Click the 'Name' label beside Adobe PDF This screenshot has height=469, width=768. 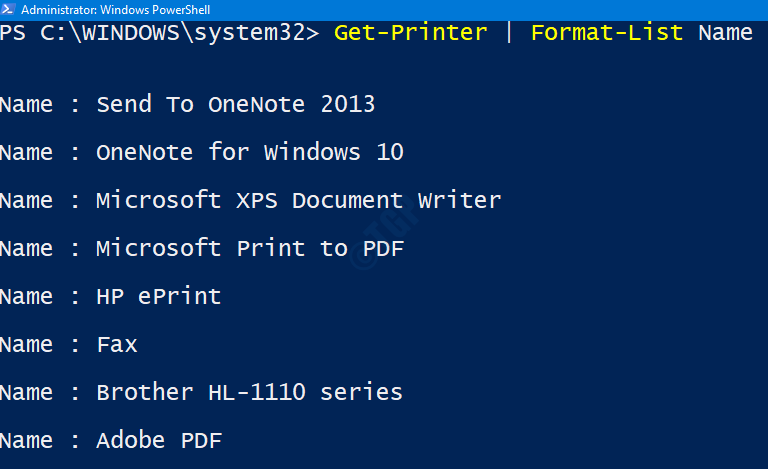(26, 441)
